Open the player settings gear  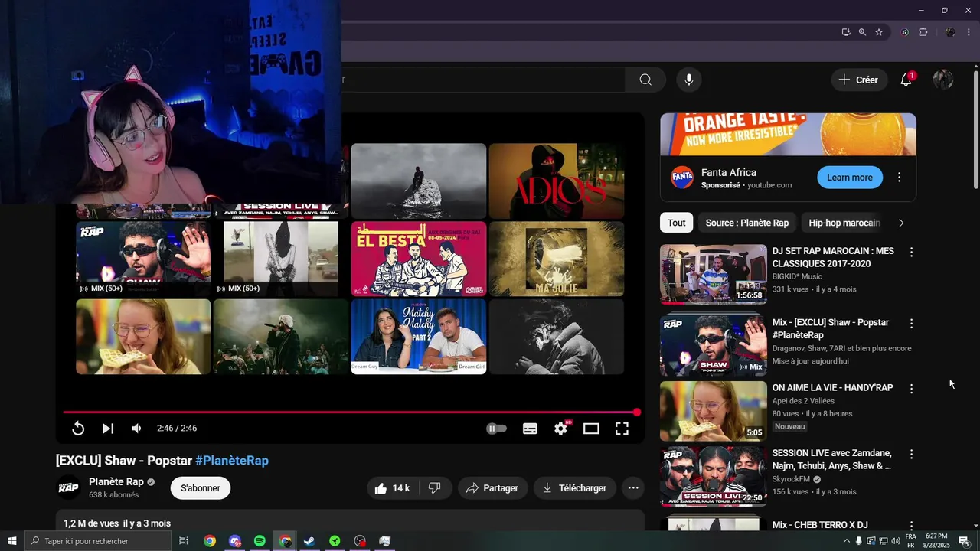click(x=561, y=429)
